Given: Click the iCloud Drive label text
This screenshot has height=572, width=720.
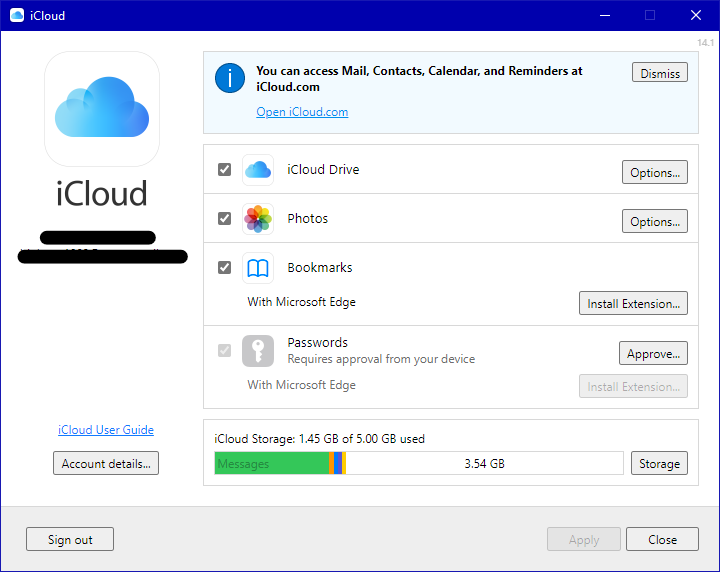Looking at the screenshot, I should pos(323,169).
